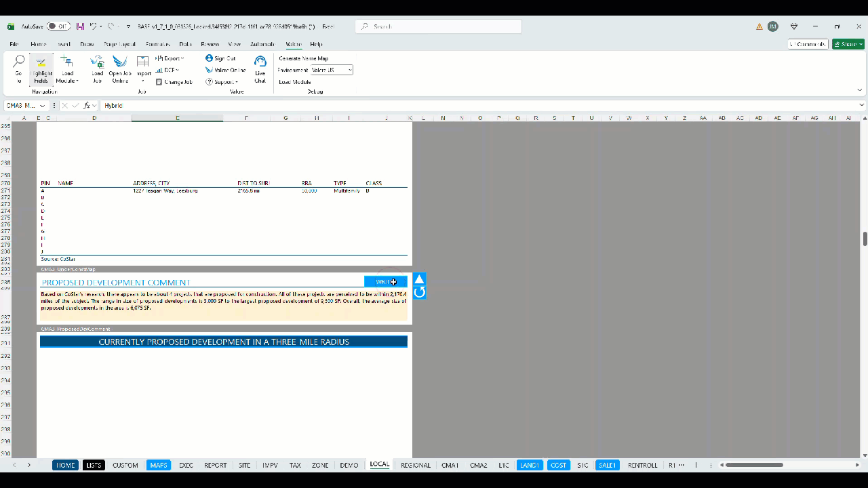The height and width of the screenshot is (488, 868).
Task: Click the Load Job icon
Action: [98, 62]
